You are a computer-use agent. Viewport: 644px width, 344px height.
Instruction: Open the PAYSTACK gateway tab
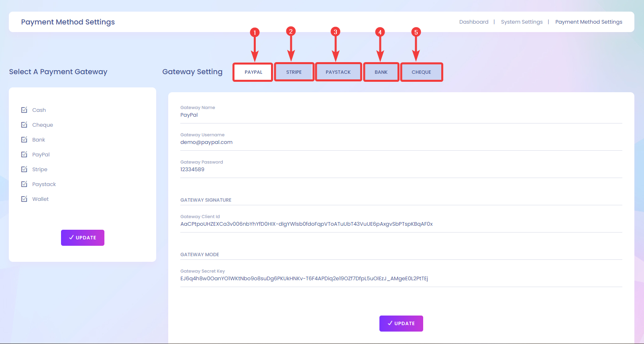[x=338, y=72]
